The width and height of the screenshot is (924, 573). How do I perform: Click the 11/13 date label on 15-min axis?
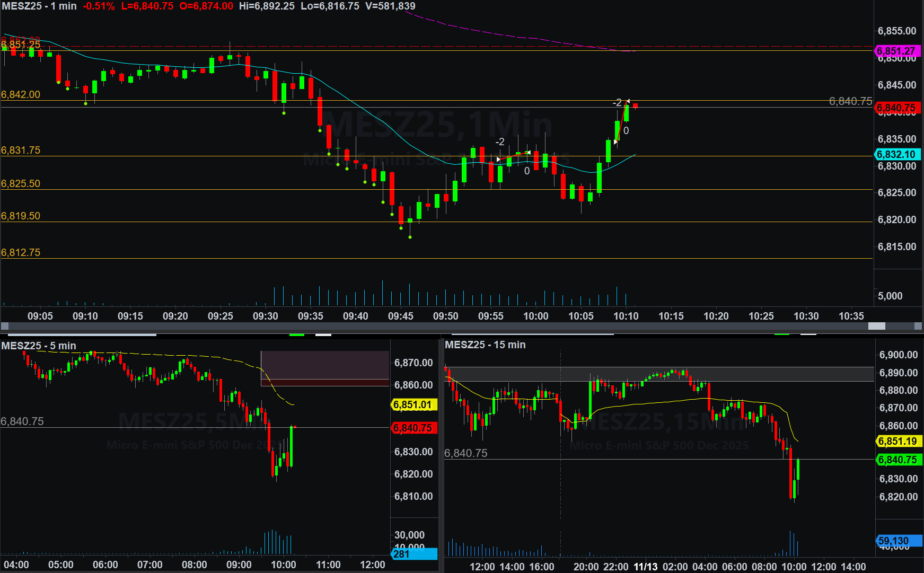click(x=645, y=567)
